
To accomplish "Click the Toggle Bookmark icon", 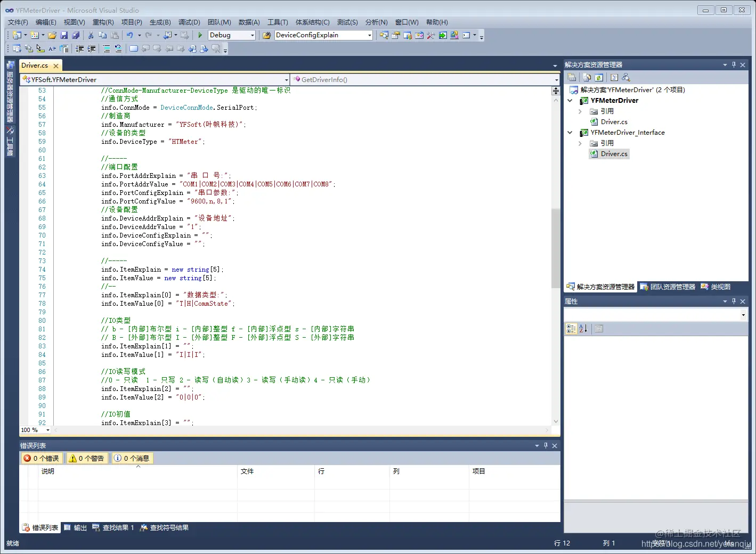I will (x=134, y=48).
